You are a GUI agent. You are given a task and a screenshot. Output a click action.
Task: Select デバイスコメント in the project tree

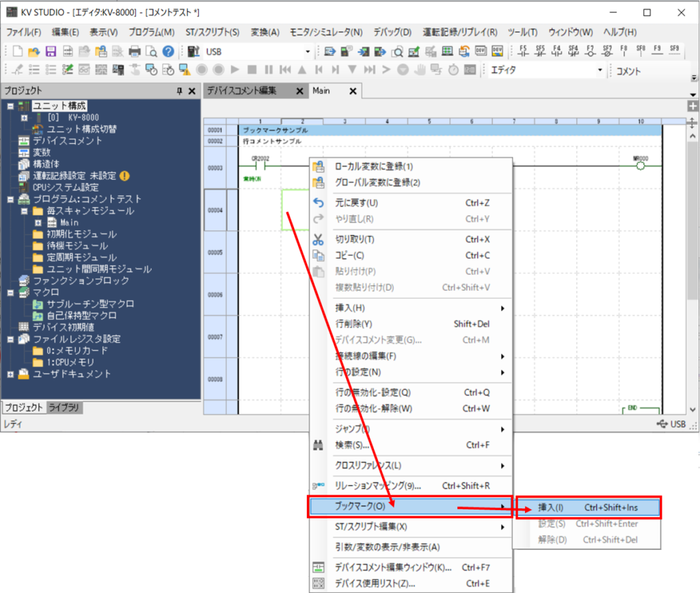68,141
